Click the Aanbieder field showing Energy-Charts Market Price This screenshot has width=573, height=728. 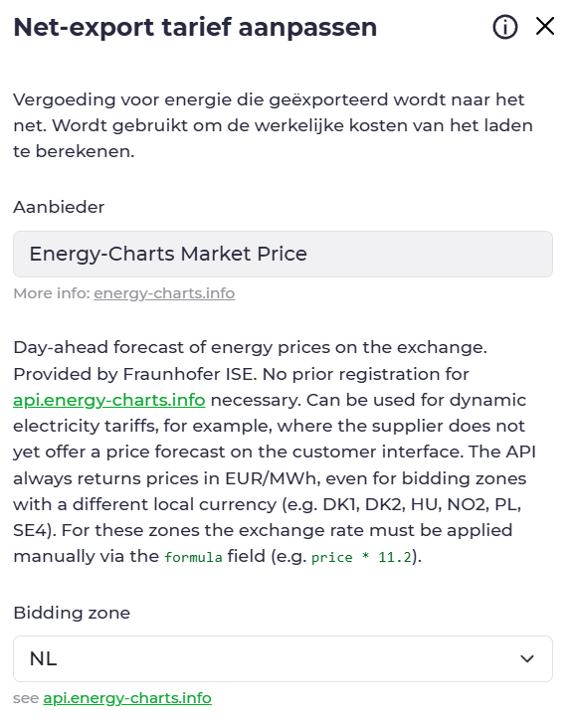(283, 254)
